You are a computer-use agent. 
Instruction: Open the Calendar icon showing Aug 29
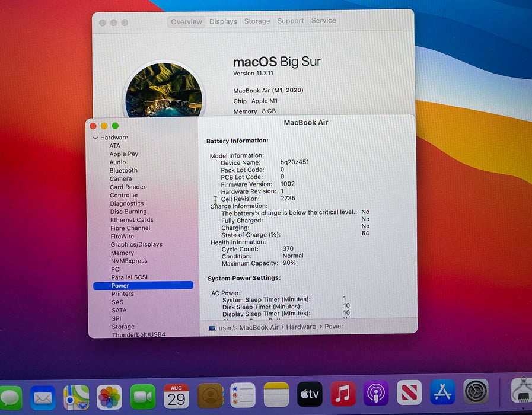pyautogui.click(x=176, y=397)
